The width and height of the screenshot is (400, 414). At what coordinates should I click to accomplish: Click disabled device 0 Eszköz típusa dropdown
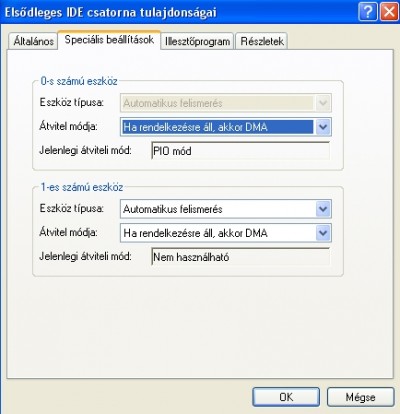[226, 103]
